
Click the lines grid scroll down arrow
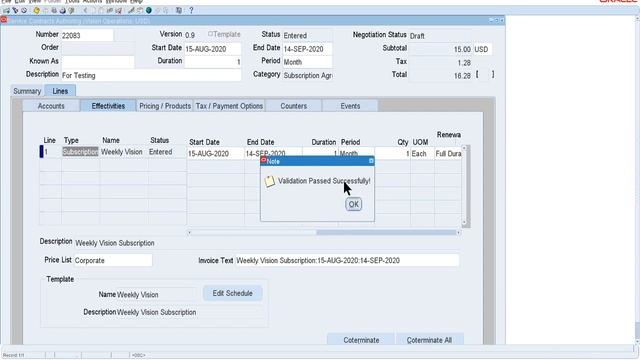pos(464,223)
